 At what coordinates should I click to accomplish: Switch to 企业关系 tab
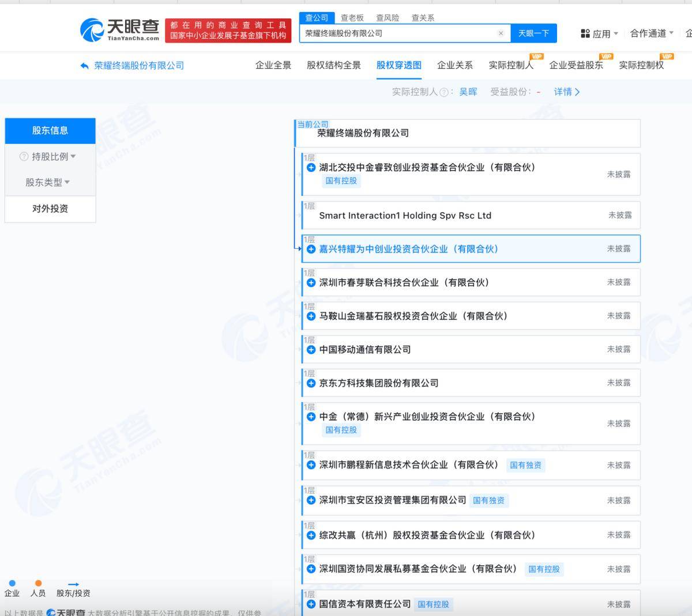pyautogui.click(x=455, y=65)
